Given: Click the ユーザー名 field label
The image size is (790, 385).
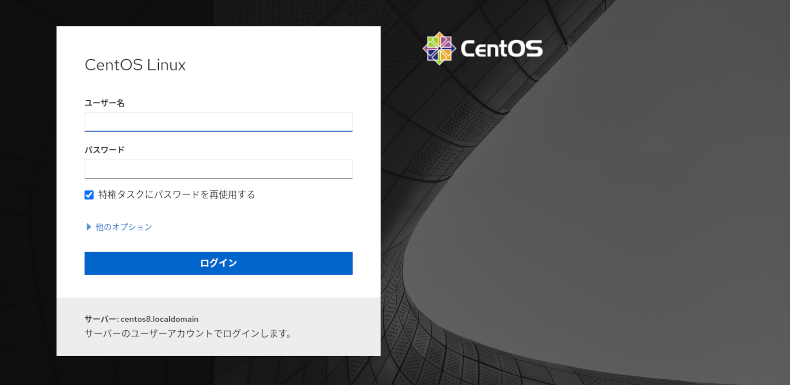Looking at the screenshot, I should click(x=104, y=103).
